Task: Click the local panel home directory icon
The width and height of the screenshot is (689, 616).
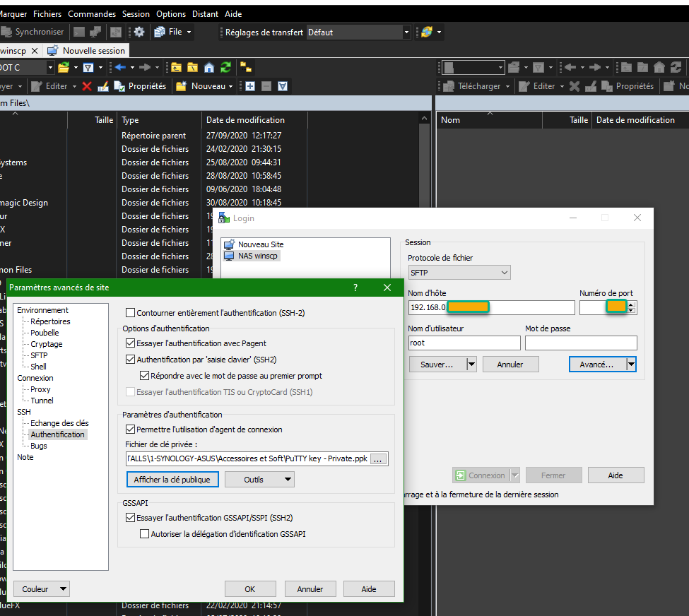Action: (209, 67)
